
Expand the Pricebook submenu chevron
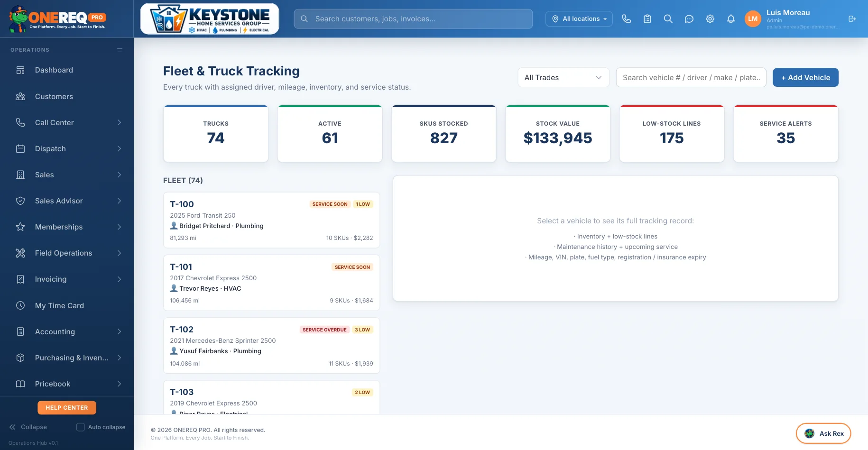pos(119,384)
